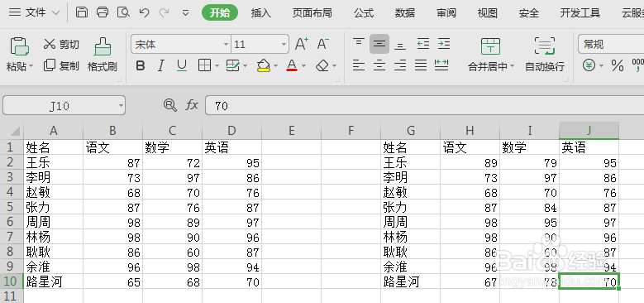This screenshot has width=644, height=303.
Task: Set middle vertical alignment
Action: [379, 44]
